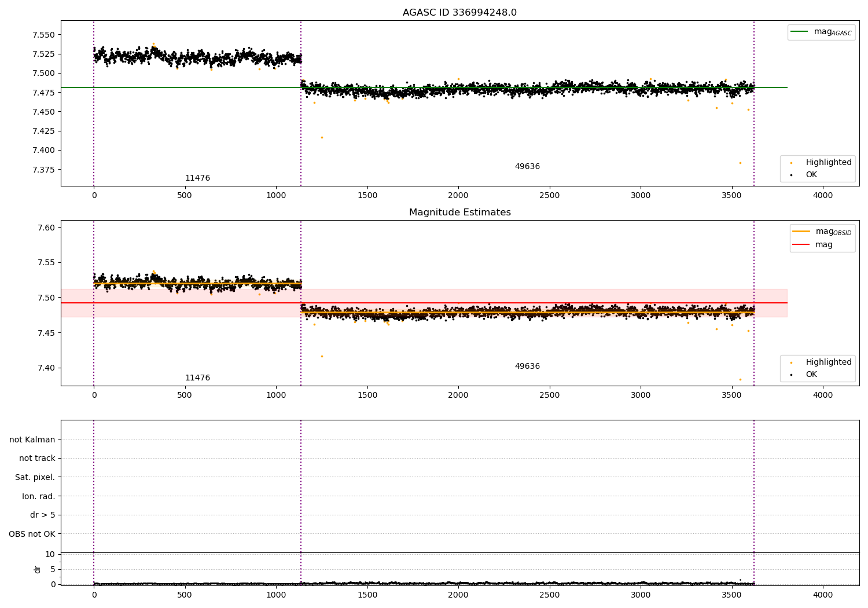The image size is (868, 608).
Task: Click the "dr > 5" row label
Action: pyautogui.click(x=43, y=515)
